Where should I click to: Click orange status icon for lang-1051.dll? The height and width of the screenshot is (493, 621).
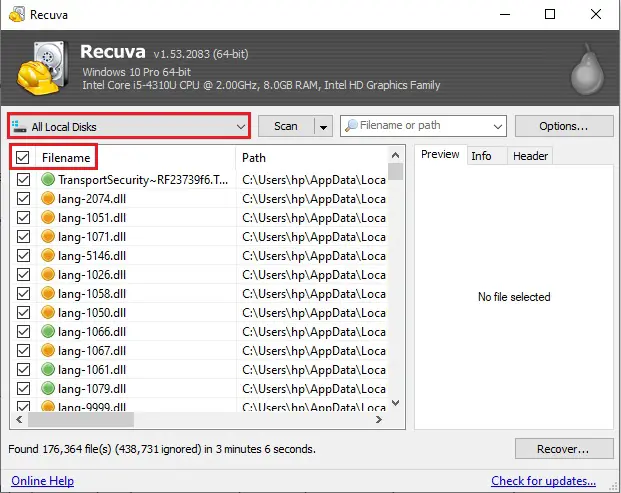click(x=48, y=217)
